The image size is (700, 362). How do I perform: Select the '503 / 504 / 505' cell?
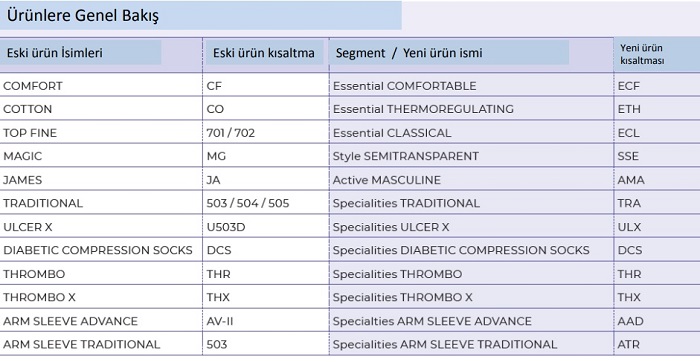266,203
